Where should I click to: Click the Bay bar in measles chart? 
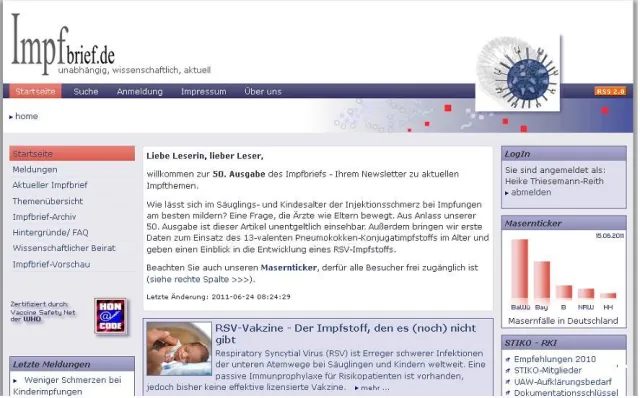[542, 280]
